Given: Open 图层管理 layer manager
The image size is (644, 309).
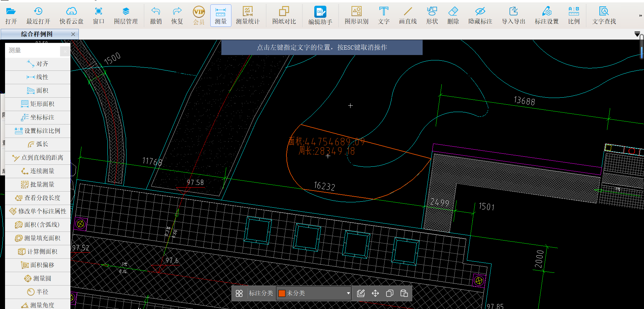Looking at the screenshot, I should pyautogui.click(x=126, y=16).
